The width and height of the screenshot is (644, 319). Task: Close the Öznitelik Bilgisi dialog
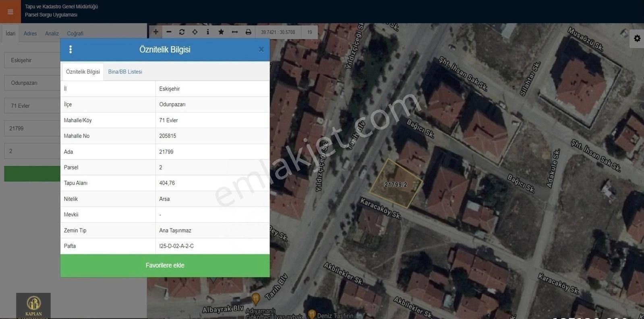tap(261, 49)
